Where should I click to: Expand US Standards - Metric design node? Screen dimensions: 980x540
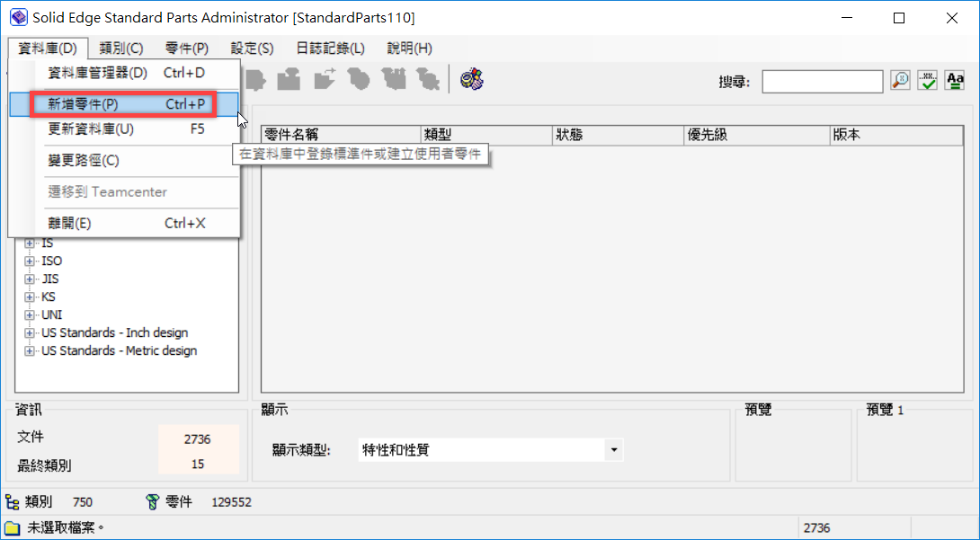click(30, 351)
